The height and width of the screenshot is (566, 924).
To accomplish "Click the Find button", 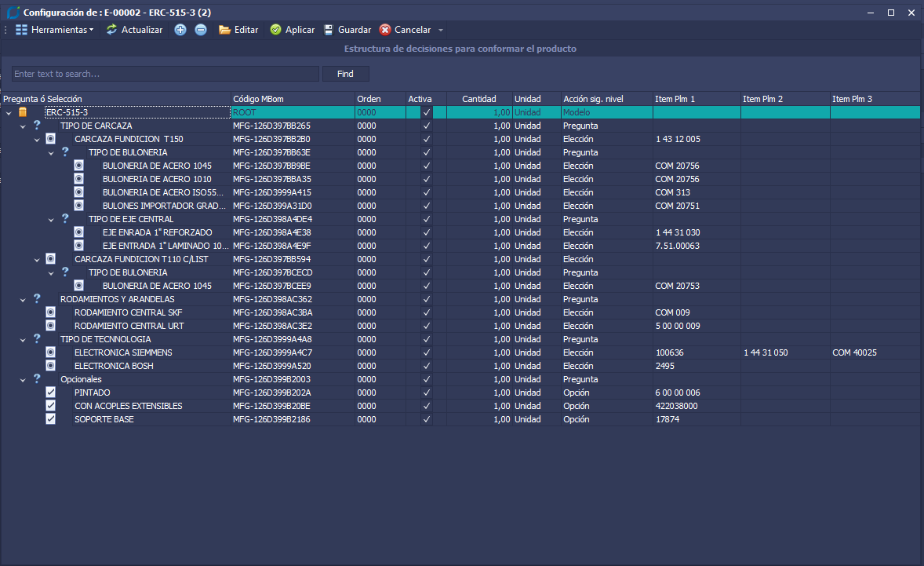I will point(345,74).
